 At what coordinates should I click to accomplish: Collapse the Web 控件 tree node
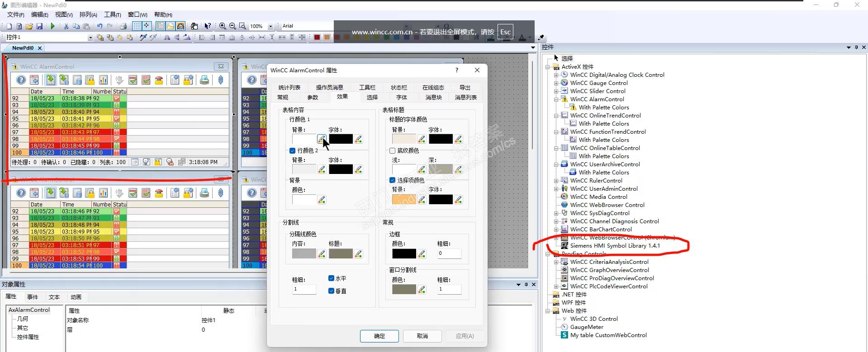point(548,311)
